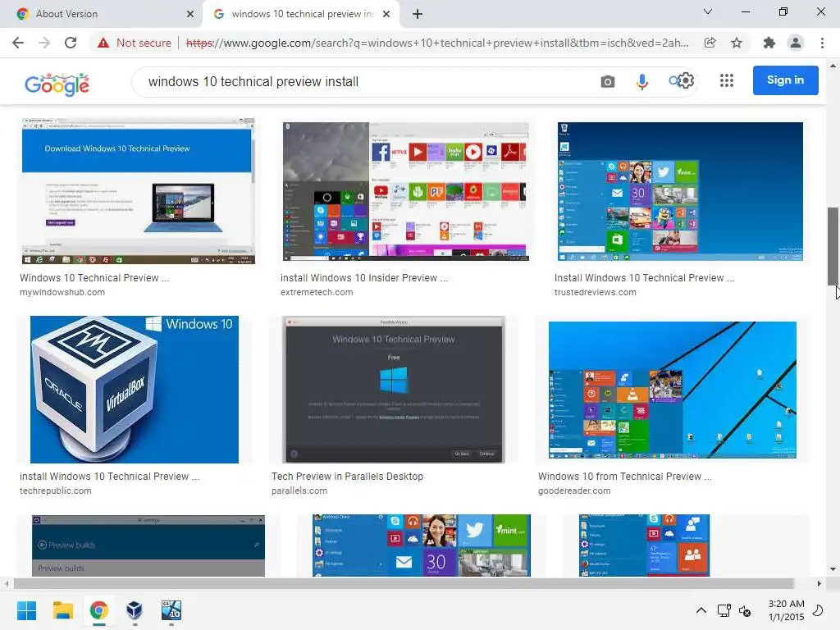Open the network status tray icon
The height and width of the screenshot is (630, 840).
724,610
